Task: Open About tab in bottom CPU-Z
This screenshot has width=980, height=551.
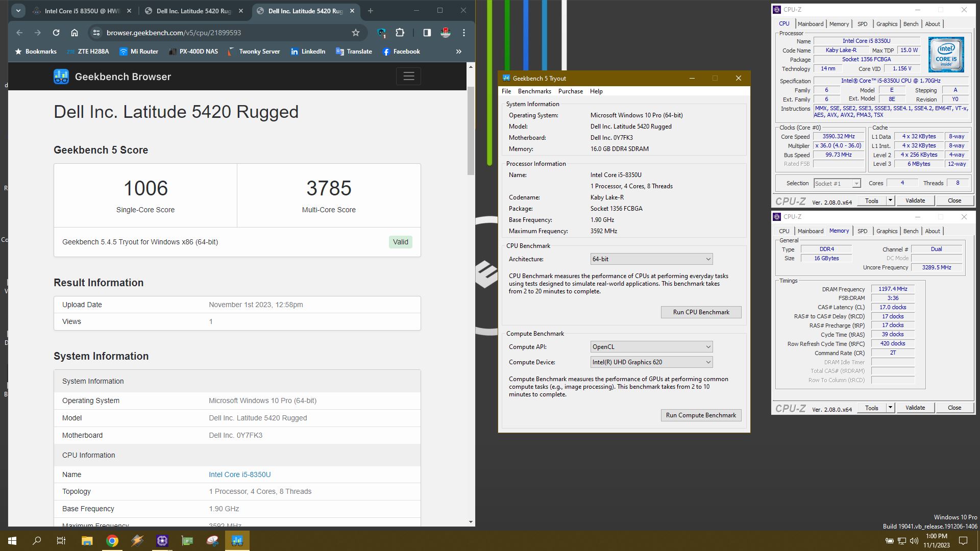Action: pos(933,231)
